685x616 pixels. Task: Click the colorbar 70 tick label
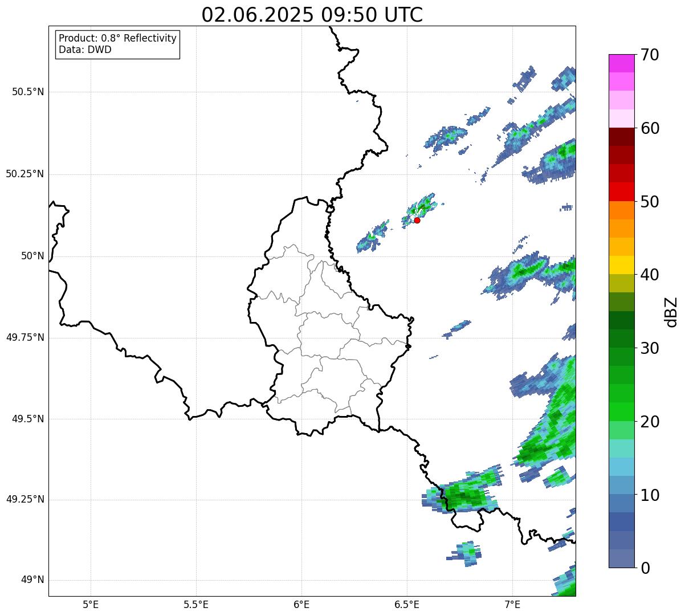click(x=650, y=55)
